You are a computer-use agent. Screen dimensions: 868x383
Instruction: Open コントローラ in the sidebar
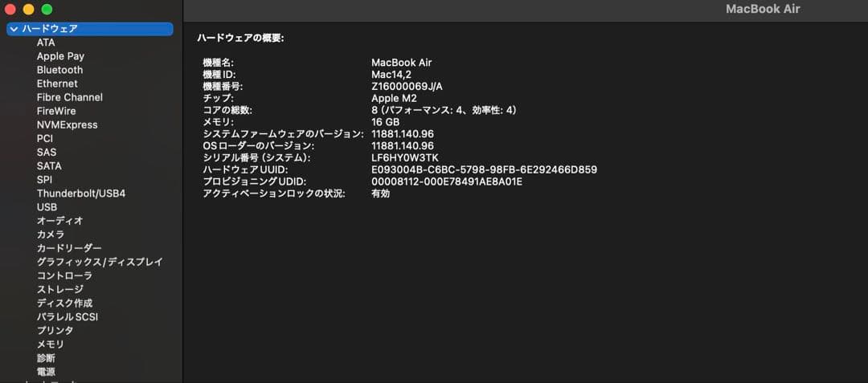(64, 275)
